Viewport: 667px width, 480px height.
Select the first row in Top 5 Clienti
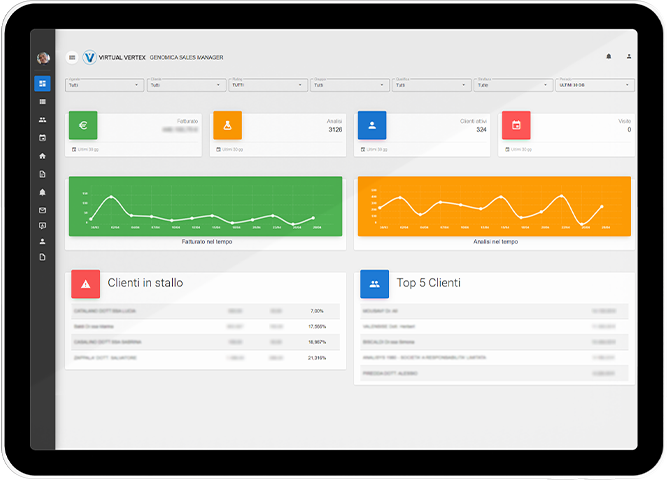(x=495, y=312)
